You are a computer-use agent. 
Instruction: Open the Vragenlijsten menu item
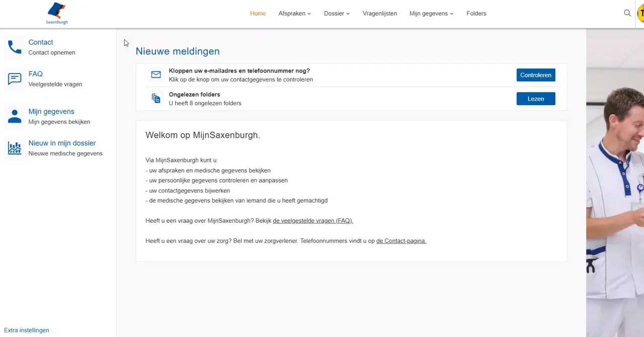(x=380, y=14)
